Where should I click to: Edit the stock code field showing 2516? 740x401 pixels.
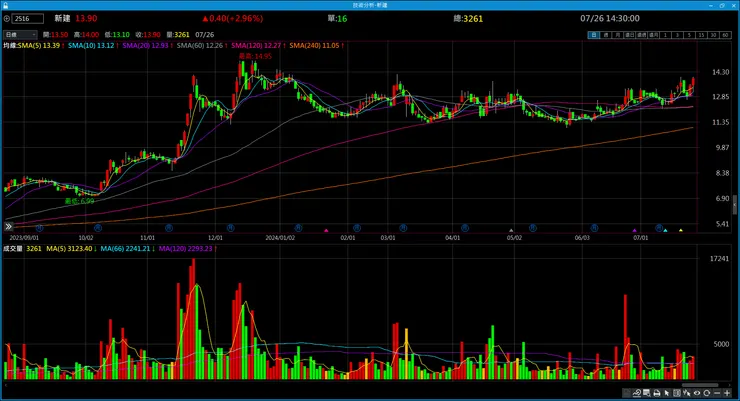point(28,18)
